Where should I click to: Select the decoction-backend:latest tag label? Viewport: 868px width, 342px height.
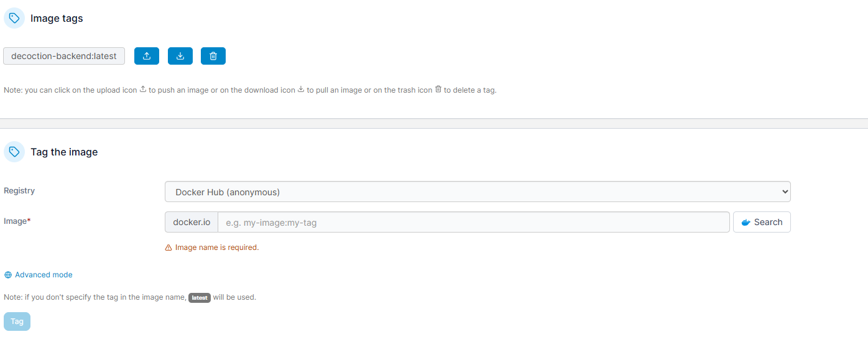tap(64, 56)
